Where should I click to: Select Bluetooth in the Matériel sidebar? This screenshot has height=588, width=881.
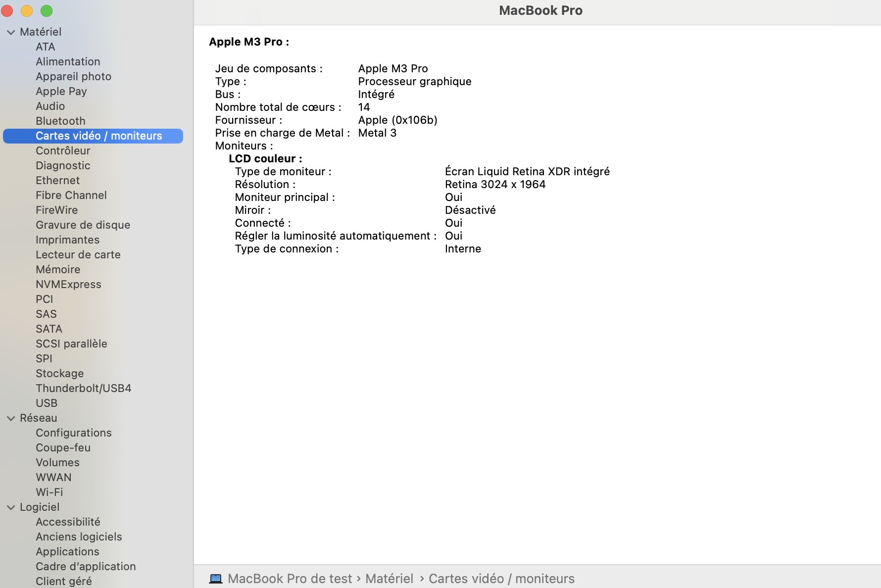click(60, 121)
